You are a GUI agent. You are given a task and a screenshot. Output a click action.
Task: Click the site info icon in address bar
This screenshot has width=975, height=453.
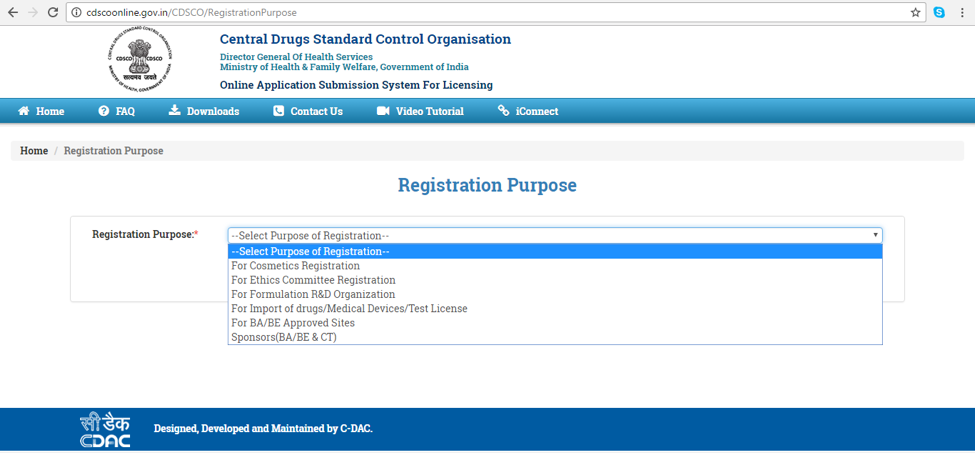click(77, 13)
